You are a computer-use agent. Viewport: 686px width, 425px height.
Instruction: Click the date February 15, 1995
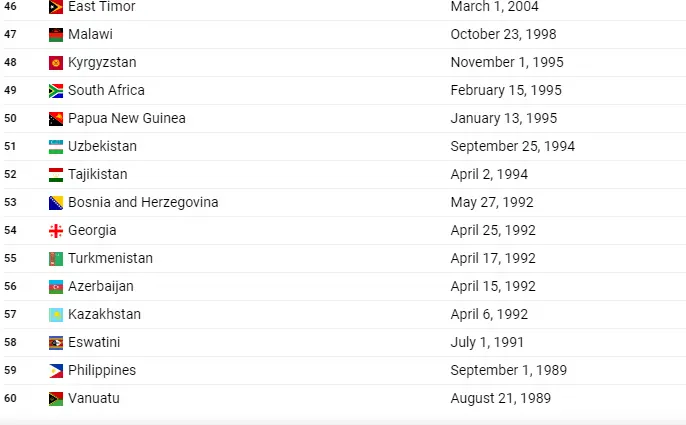pos(506,90)
